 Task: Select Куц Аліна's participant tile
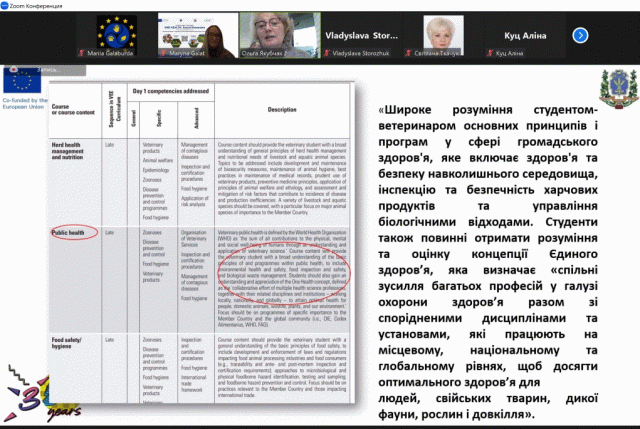pos(525,35)
